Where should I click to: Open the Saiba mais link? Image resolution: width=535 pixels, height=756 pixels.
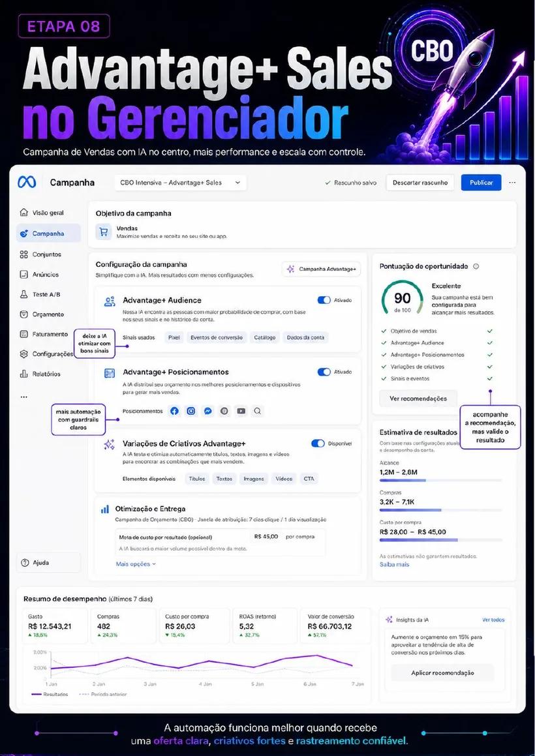coord(394,564)
